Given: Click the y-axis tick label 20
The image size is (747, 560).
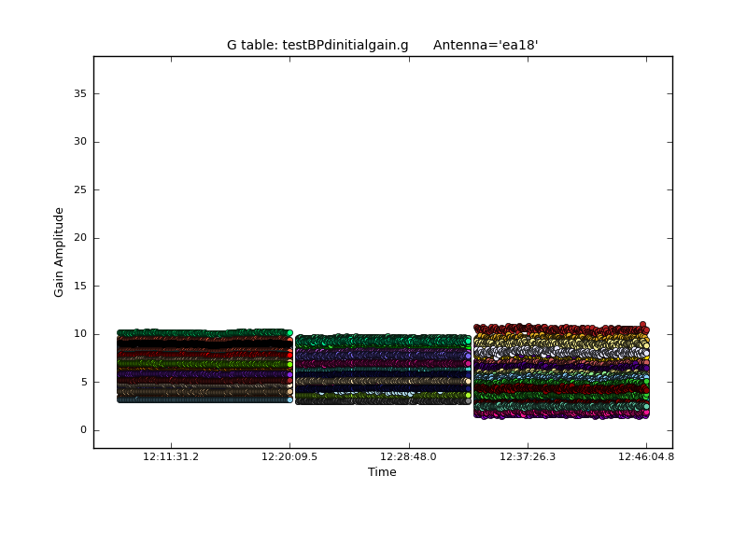Looking at the screenshot, I should (x=80, y=238).
